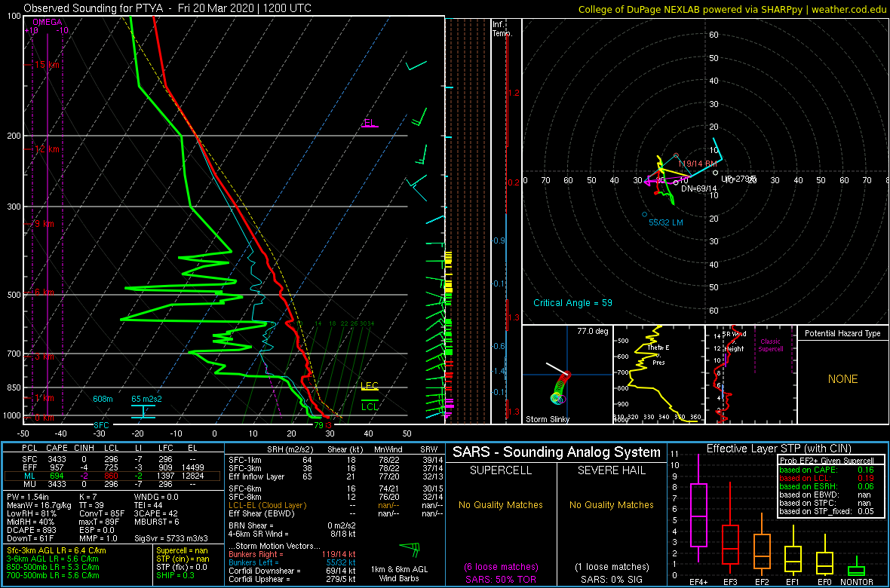Click 'MBURST = 6' value
Screen dimensions: 890x588
tap(157, 522)
